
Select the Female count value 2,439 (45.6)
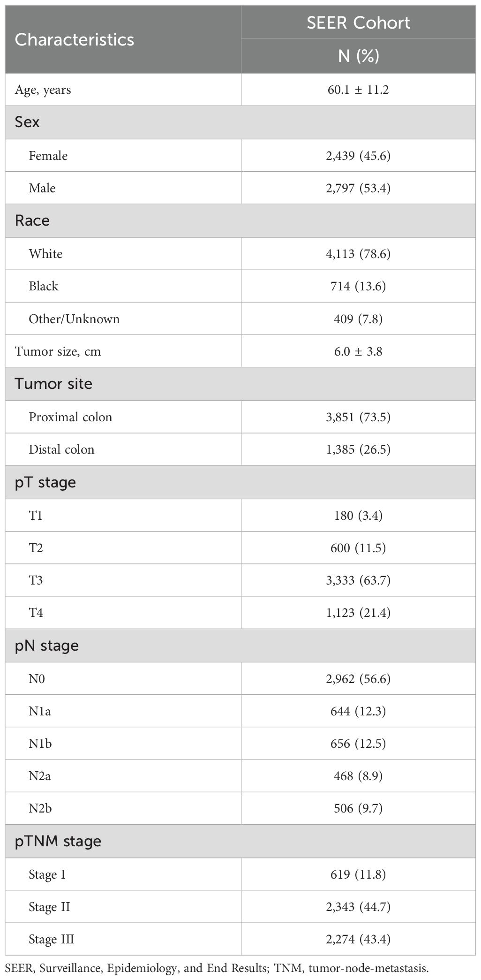[358, 155]
